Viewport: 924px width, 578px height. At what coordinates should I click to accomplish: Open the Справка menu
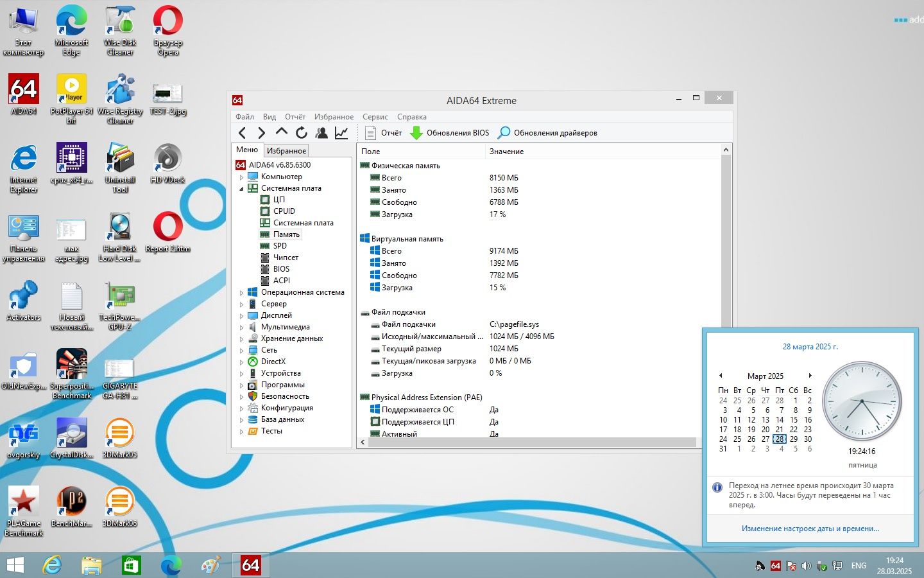click(x=411, y=117)
